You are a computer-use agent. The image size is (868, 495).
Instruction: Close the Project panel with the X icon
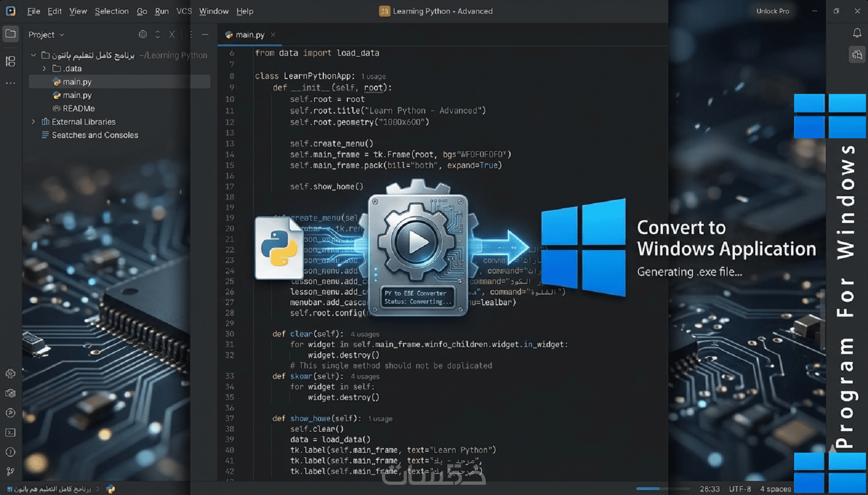(172, 35)
